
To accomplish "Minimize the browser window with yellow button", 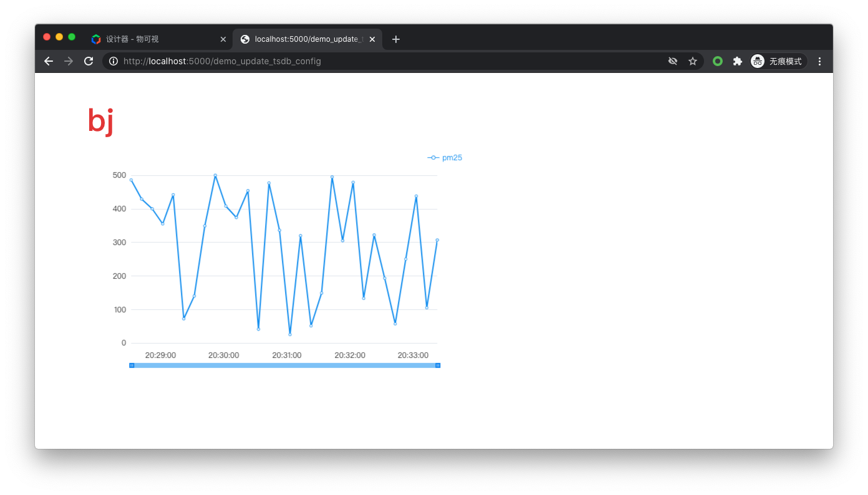I will 59,37.
